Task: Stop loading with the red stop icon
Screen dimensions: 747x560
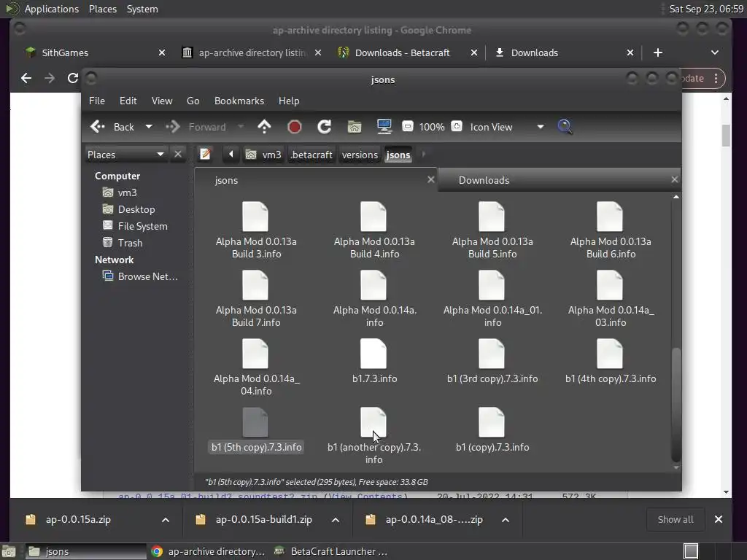Action: pos(295,127)
